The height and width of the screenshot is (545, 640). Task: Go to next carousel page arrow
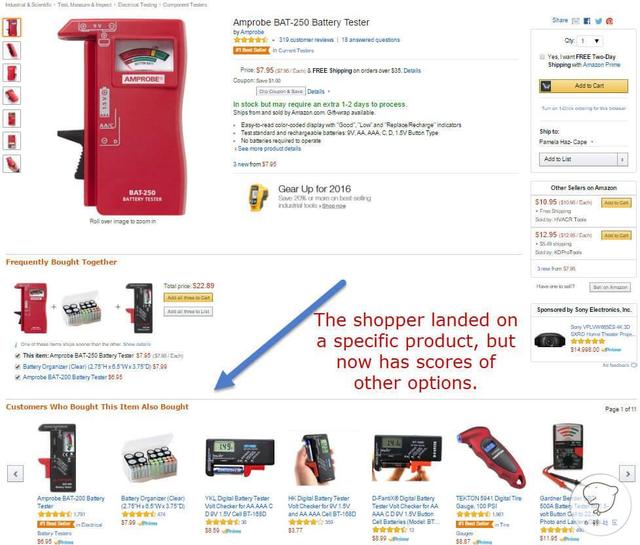627,474
